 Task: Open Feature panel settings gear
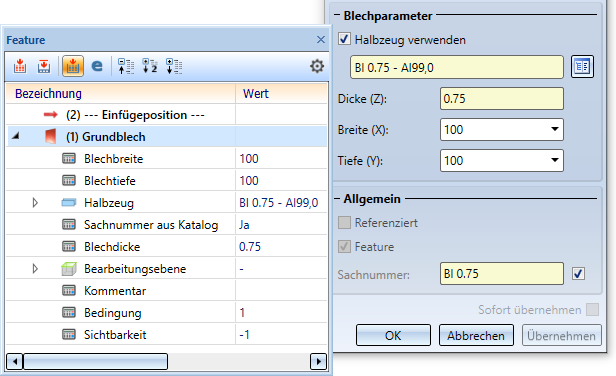[x=317, y=66]
